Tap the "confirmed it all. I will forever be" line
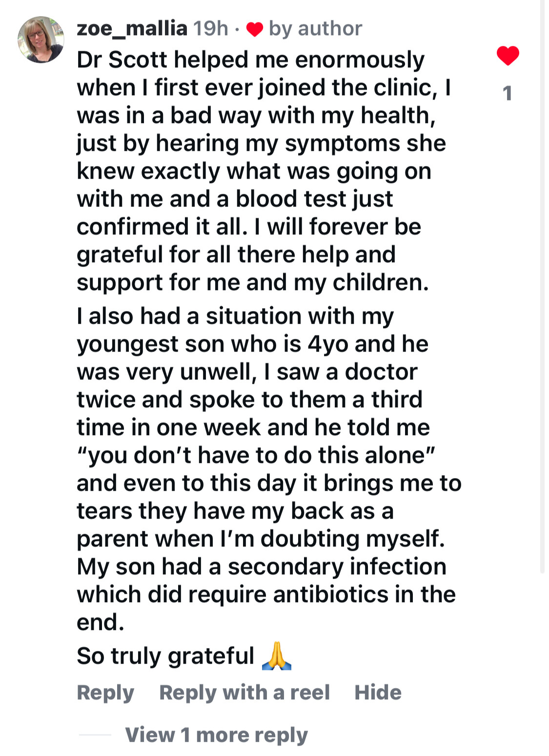This screenshot has width=549, height=756. 248,227
